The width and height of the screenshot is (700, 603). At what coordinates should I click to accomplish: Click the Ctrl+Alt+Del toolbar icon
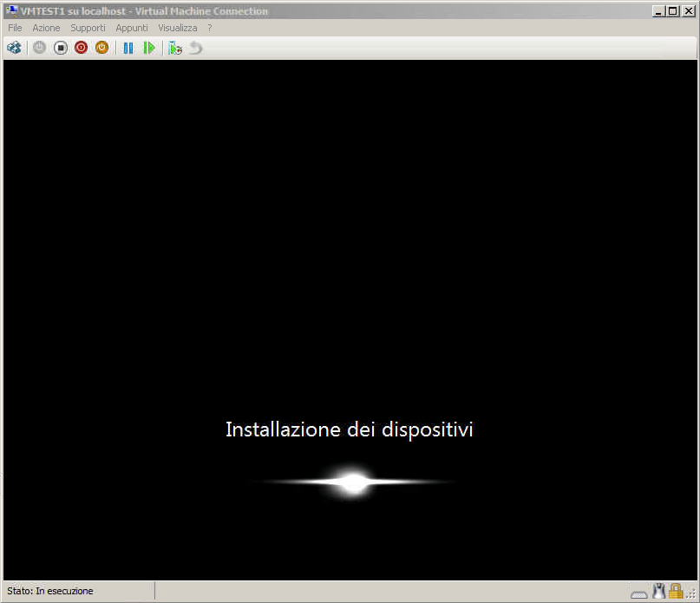(14, 48)
